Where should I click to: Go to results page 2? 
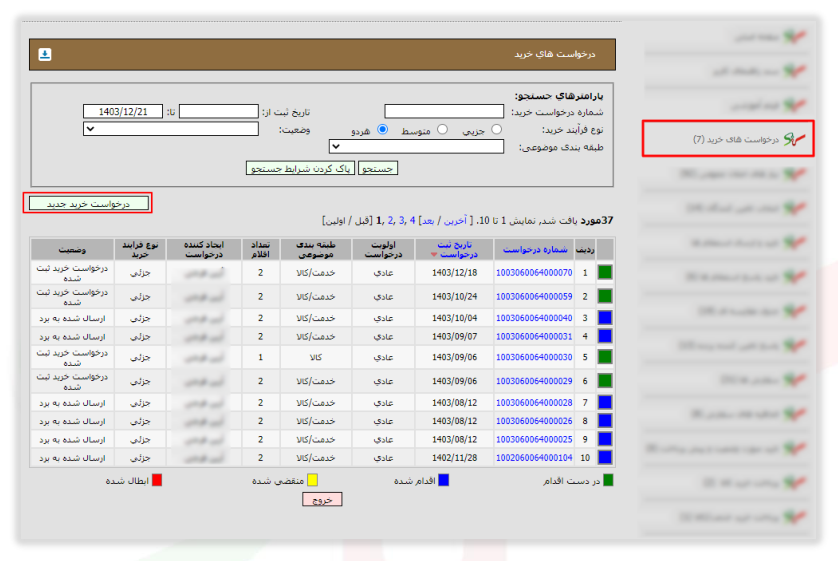pos(390,221)
